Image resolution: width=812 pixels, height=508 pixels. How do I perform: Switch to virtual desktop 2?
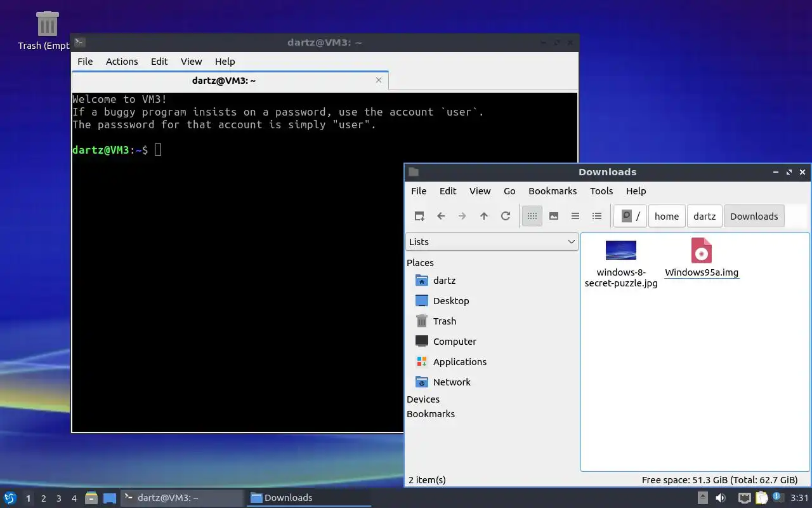tap(43, 498)
